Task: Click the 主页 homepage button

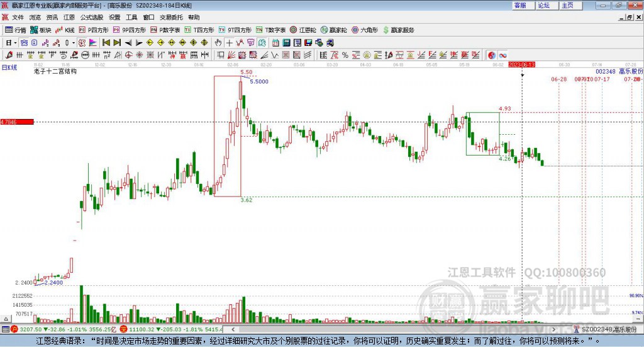Action: click(570, 5)
